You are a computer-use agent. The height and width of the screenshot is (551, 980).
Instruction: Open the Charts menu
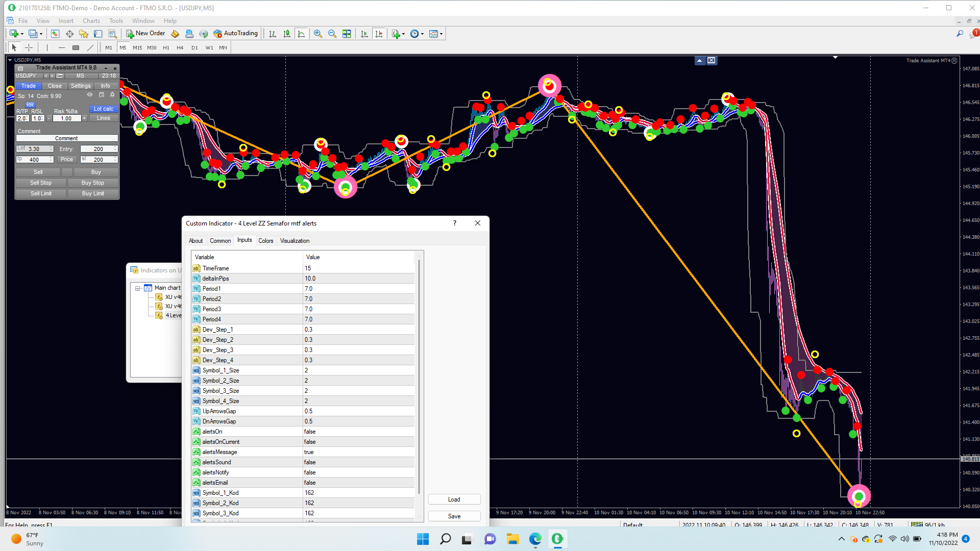(91, 21)
